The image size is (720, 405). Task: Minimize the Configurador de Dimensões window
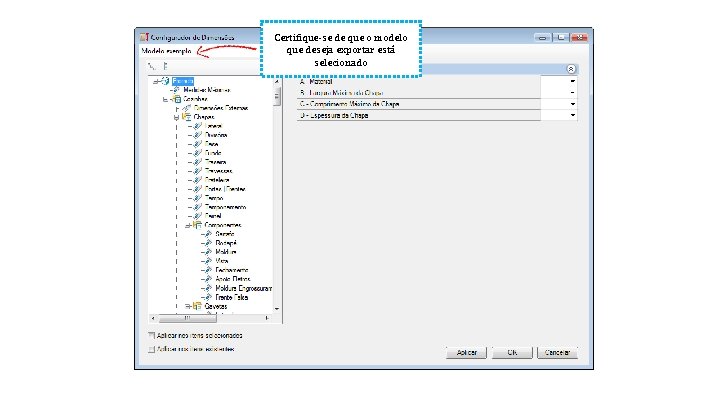pos(543,38)
